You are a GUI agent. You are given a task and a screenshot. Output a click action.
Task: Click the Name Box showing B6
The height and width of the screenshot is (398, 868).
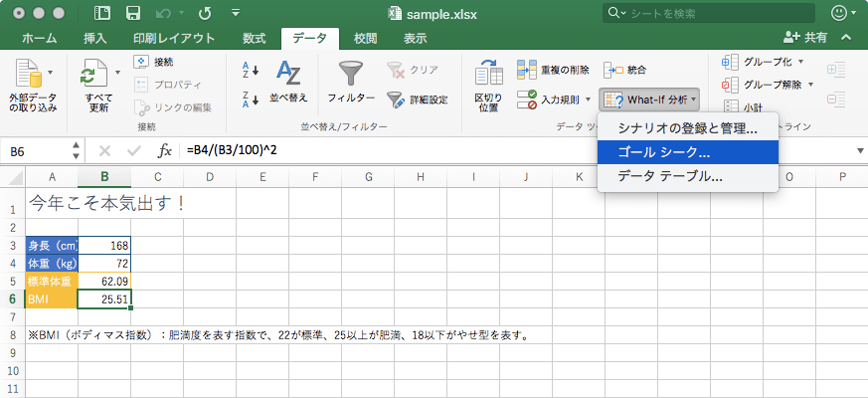coord(36,151)
